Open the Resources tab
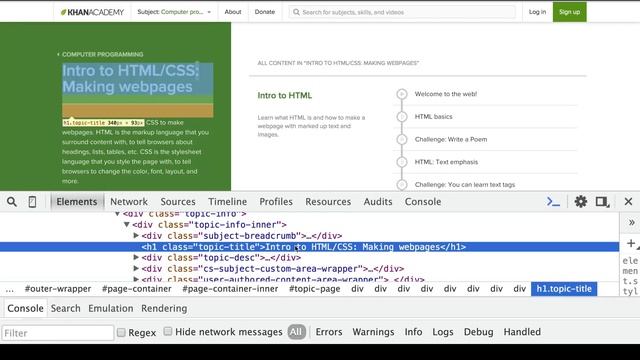 point(328,202)
